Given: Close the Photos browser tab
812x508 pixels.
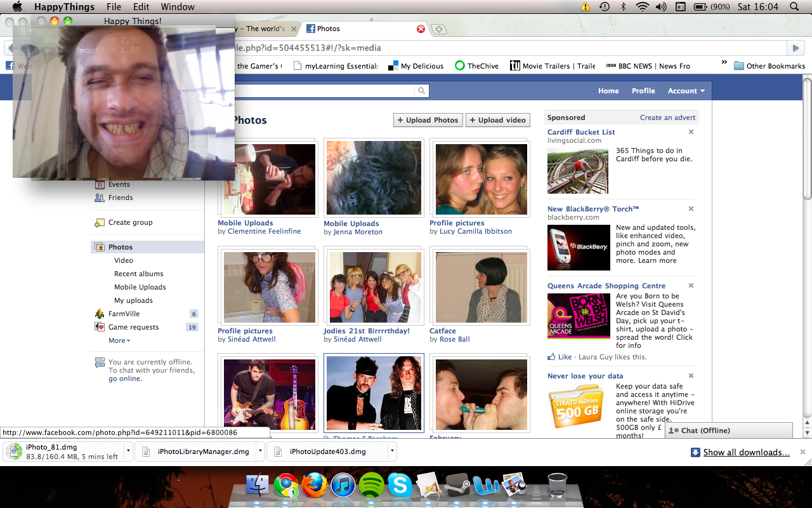Looking at the screenshot, I should [420, 29].
